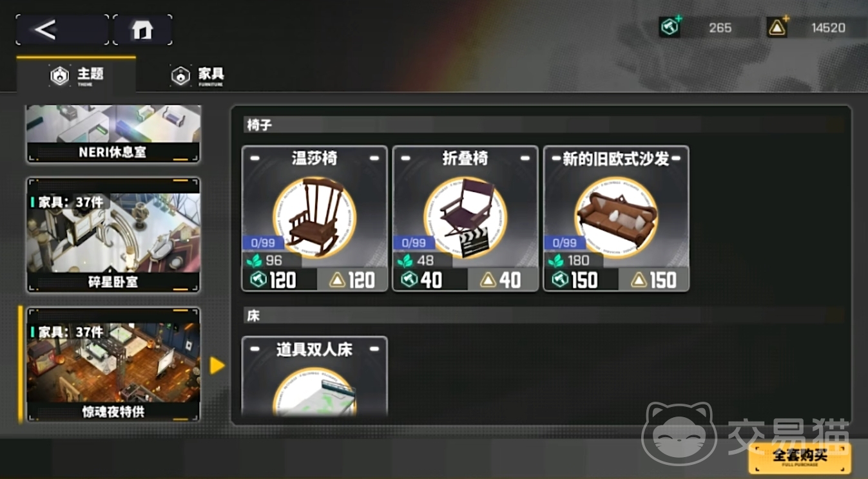Buy 温莎椅 for 120 gold triangles
The image size is (868, 479).
coord(352,280)
